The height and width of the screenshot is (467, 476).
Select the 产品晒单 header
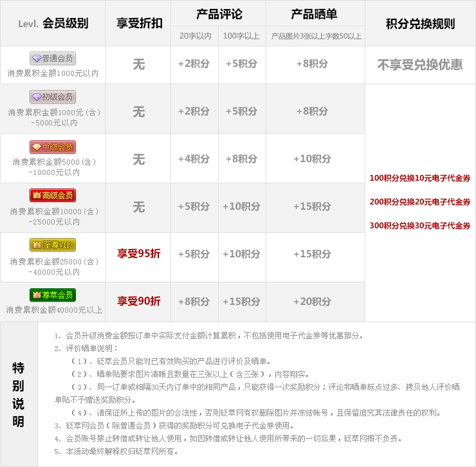tap(314, 14)
